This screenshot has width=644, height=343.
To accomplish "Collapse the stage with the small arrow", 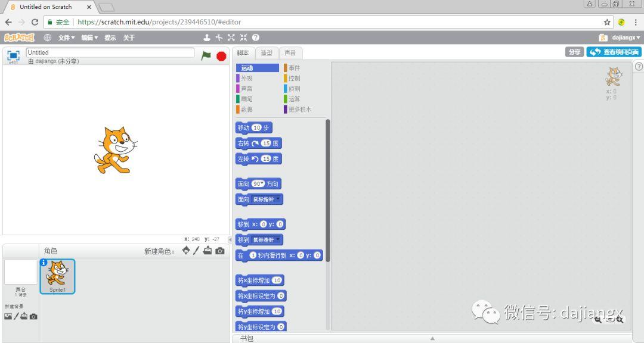I will click(230, 239).
